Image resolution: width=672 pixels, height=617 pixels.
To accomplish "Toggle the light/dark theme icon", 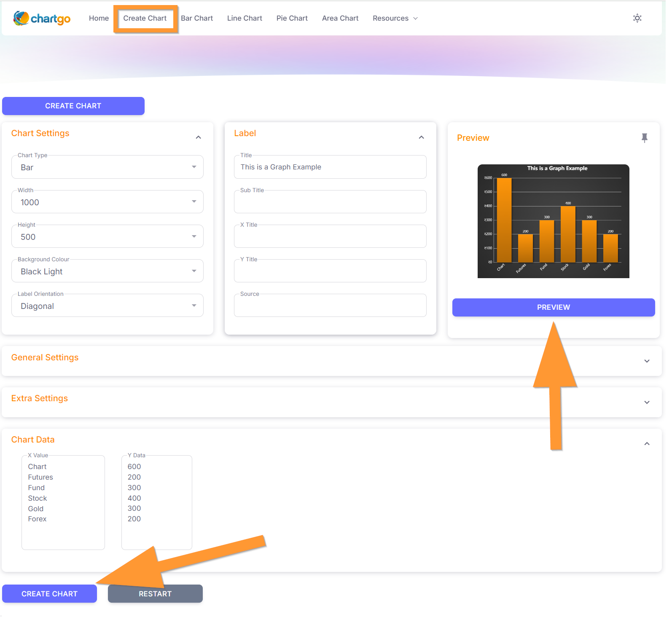I will (x=637, y=18).
